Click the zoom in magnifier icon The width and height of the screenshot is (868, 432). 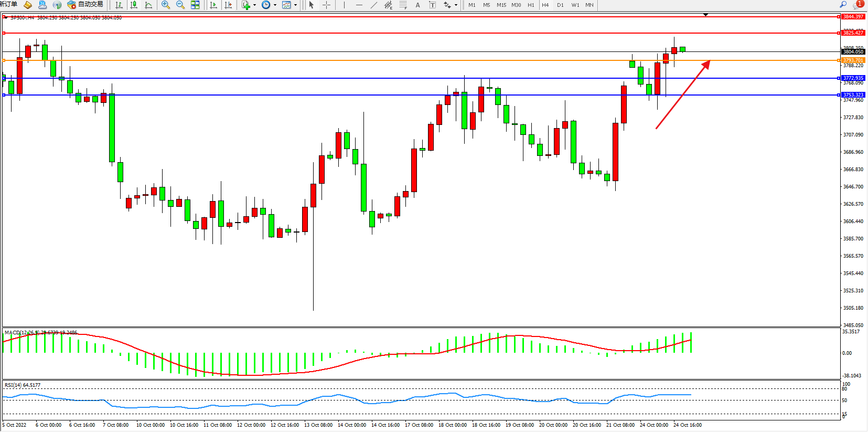(166, 5)
